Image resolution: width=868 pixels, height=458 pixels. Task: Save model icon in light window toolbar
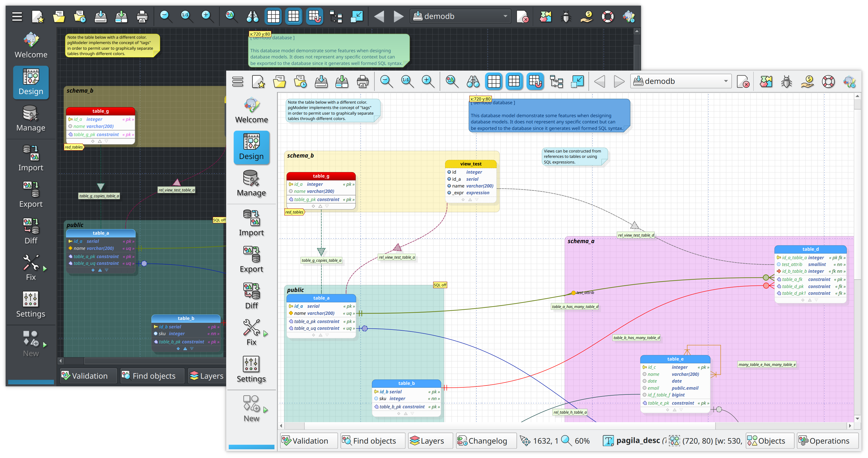click(321, 82)
